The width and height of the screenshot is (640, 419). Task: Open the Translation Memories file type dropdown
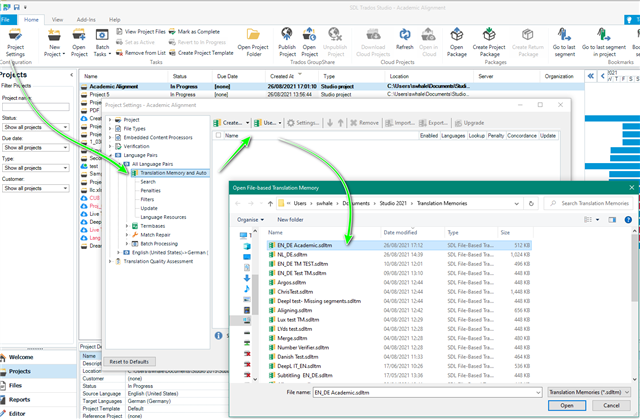[x=589, y=393]
